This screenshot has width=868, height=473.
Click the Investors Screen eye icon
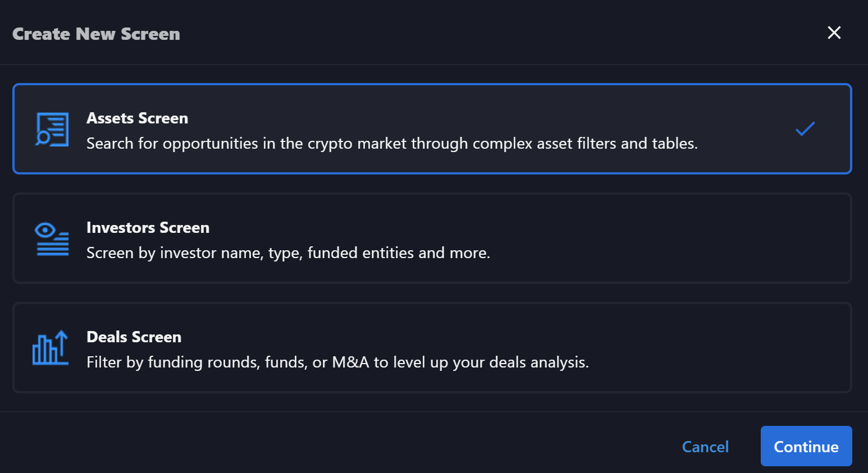52,238
